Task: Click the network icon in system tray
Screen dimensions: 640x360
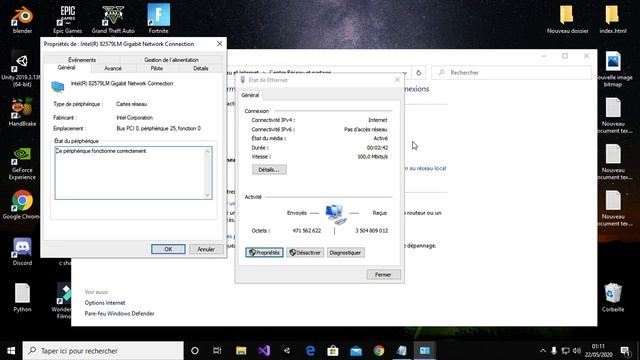Action: point(565,351)
